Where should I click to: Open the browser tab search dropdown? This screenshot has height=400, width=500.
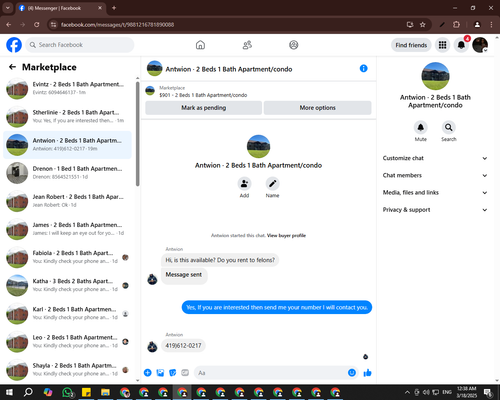tap(8, 8)
